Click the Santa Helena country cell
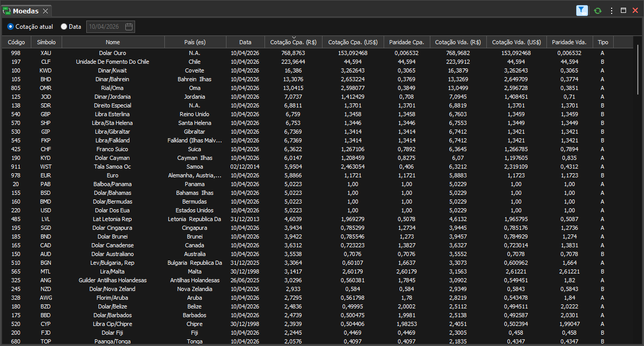The width and height of the screenshot is (644, 346). [x=195, y=123]
